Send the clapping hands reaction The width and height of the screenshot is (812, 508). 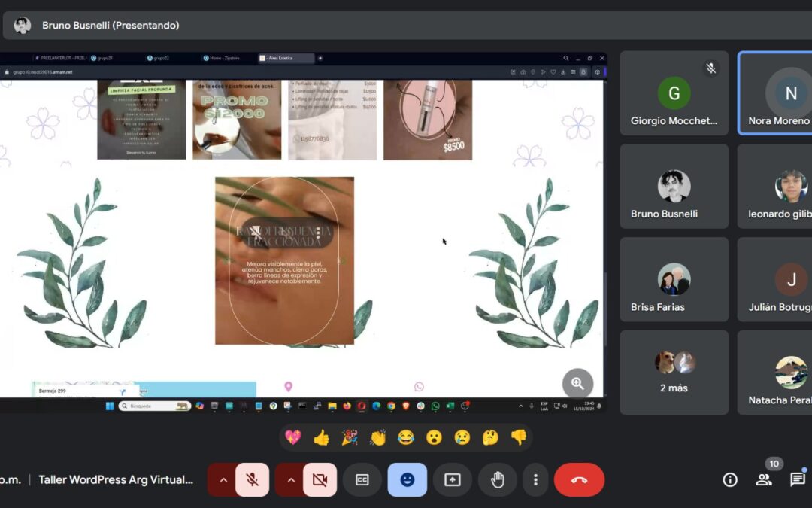378,437
